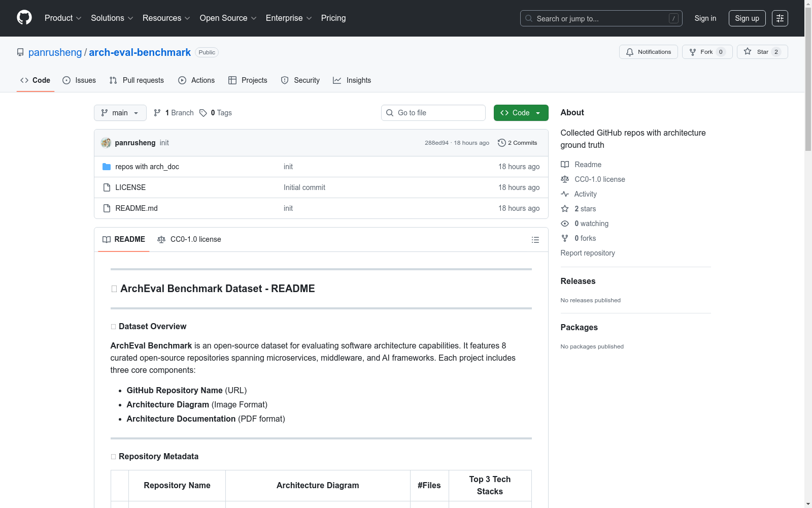
Task: Click the commit history clock icon
Action: click(x=502, y=143)
